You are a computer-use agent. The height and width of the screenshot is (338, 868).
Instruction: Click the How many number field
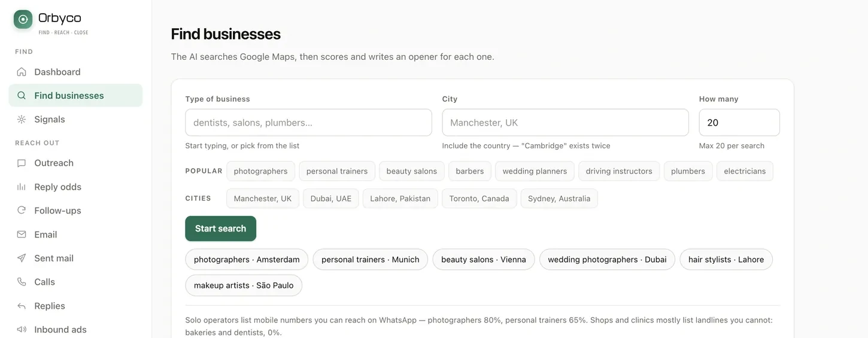739,123
